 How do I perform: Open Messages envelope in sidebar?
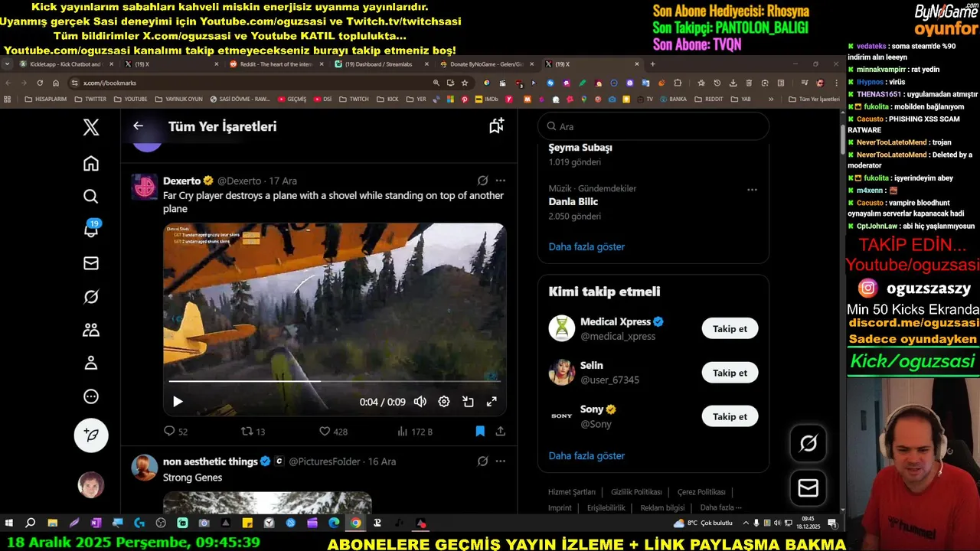(x=91, y=263)
